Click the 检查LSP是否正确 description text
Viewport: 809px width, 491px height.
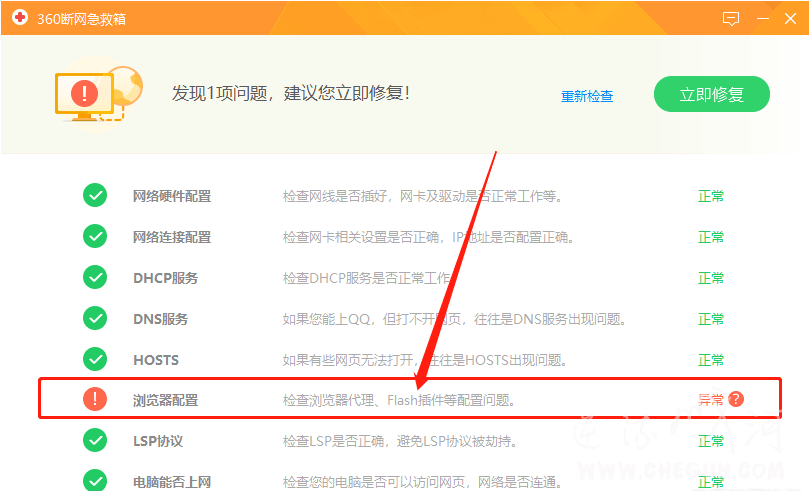click(400, 441)
